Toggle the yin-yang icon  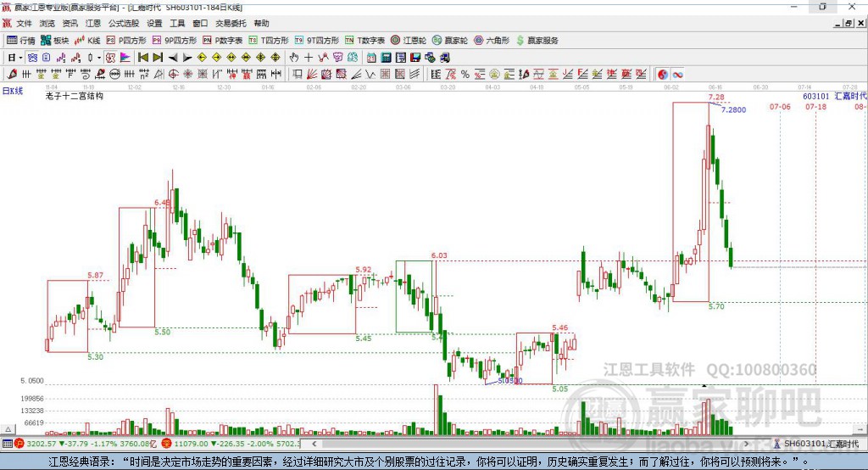point(663,75)
